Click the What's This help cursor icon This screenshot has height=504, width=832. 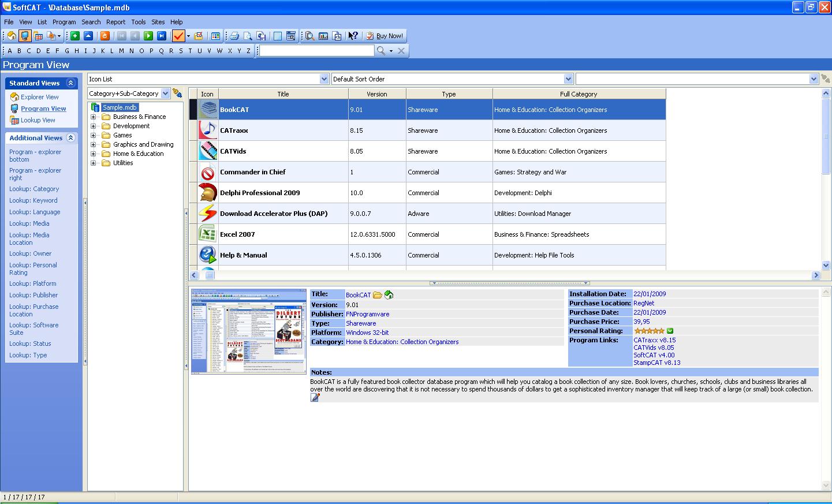coord(353,36)
